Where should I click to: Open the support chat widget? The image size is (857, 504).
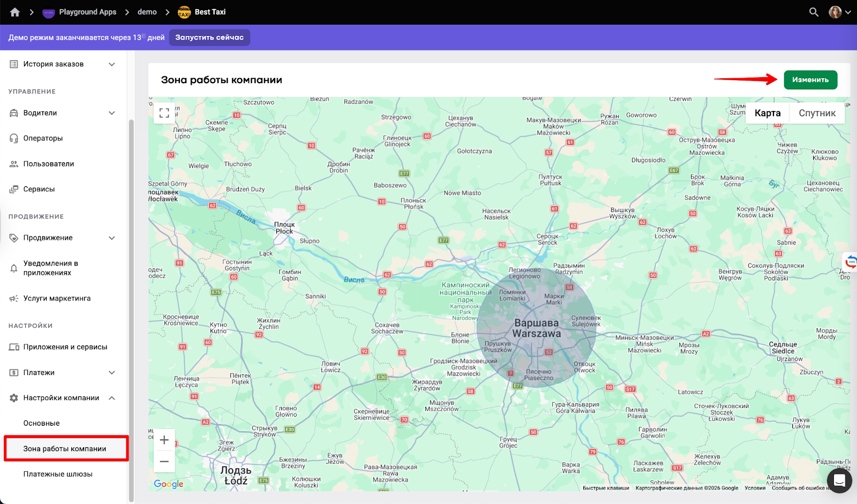[839, 480]
